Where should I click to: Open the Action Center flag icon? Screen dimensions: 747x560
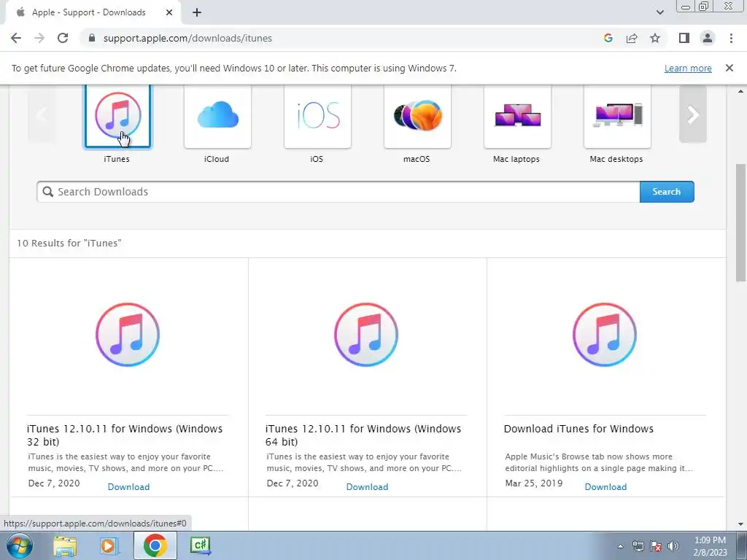pos(656,546)
